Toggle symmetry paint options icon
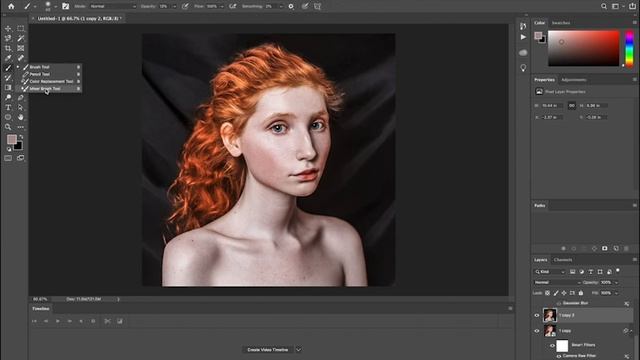The height and width of the screenshot is (360, 640). [317, 6]
